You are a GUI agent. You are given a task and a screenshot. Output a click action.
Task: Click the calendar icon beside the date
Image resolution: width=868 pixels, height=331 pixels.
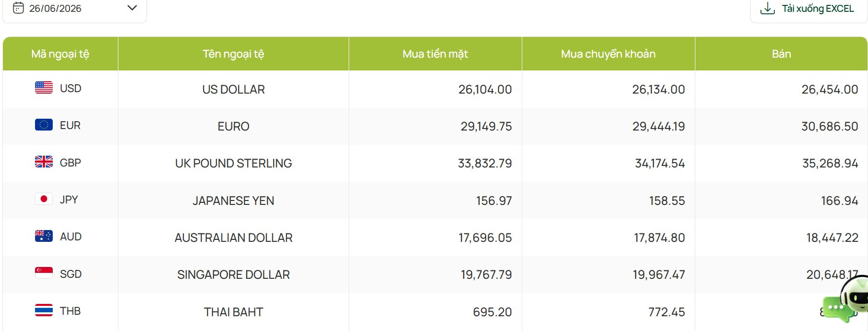(x=18, y=8)
